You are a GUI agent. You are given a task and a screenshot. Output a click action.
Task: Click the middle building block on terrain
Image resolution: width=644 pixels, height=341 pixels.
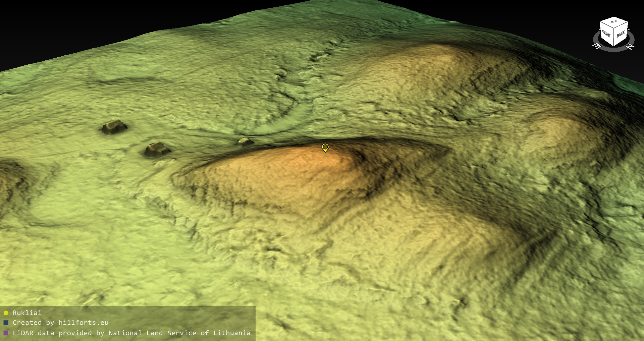156,149
